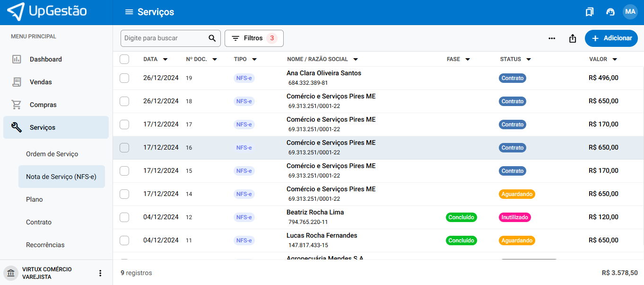Open the STATUS column dropdown arrow
This screenshot has width=644, height=285.
(528, 60)
